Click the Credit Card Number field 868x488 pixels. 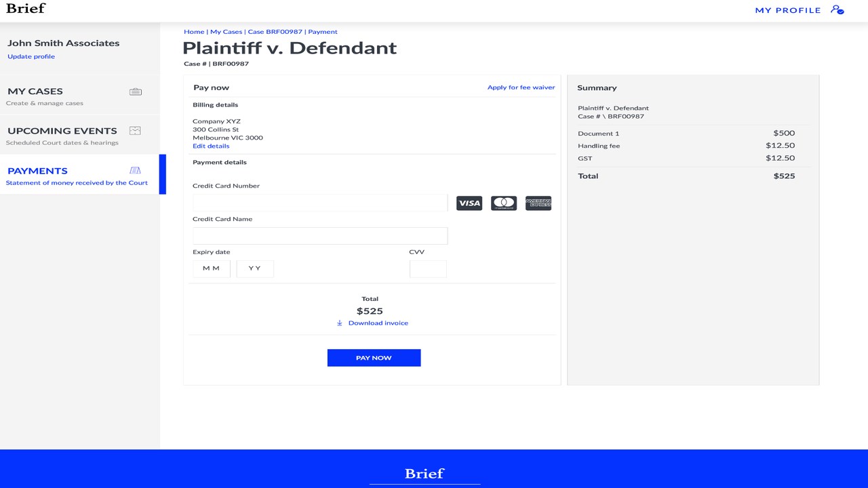320,203
